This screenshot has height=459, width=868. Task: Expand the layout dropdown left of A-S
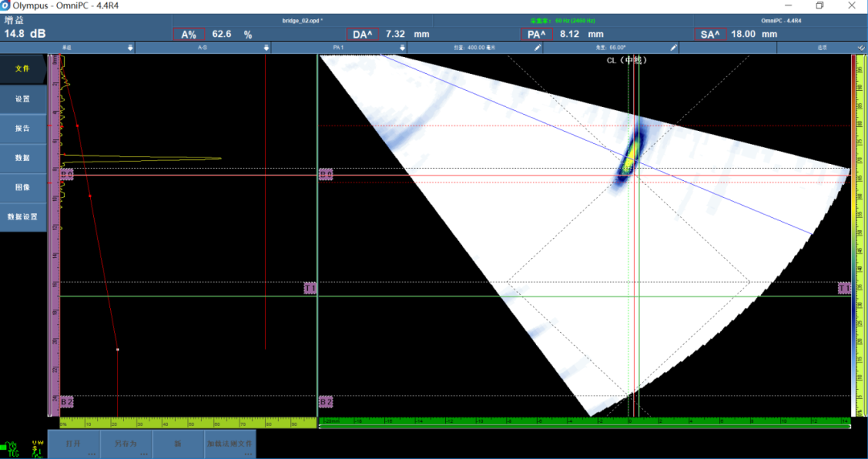130,47
